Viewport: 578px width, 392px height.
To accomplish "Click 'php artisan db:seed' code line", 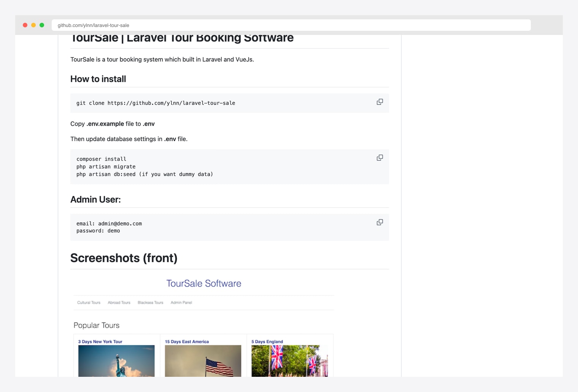I will coord(145,174).
